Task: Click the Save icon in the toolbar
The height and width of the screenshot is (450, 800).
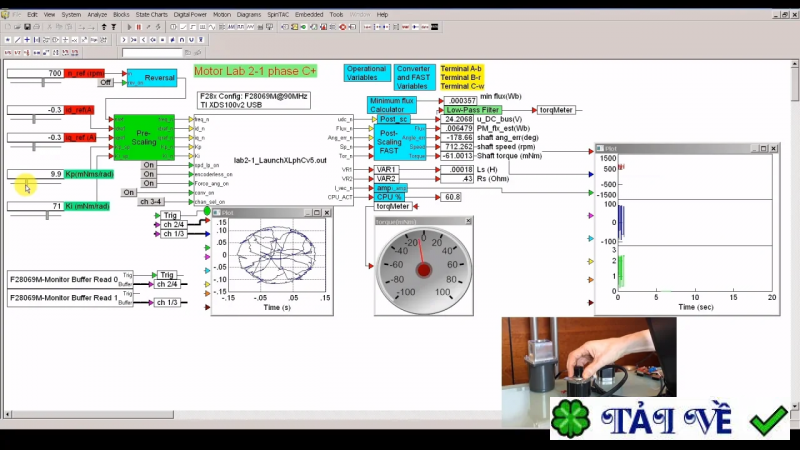Action: [x=29, y=28]
